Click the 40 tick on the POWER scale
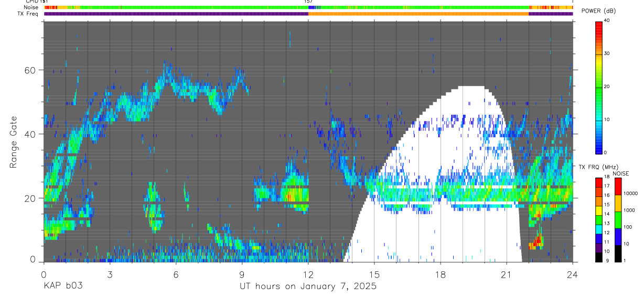This screenshot has height=297, width=644. (607, 20)
